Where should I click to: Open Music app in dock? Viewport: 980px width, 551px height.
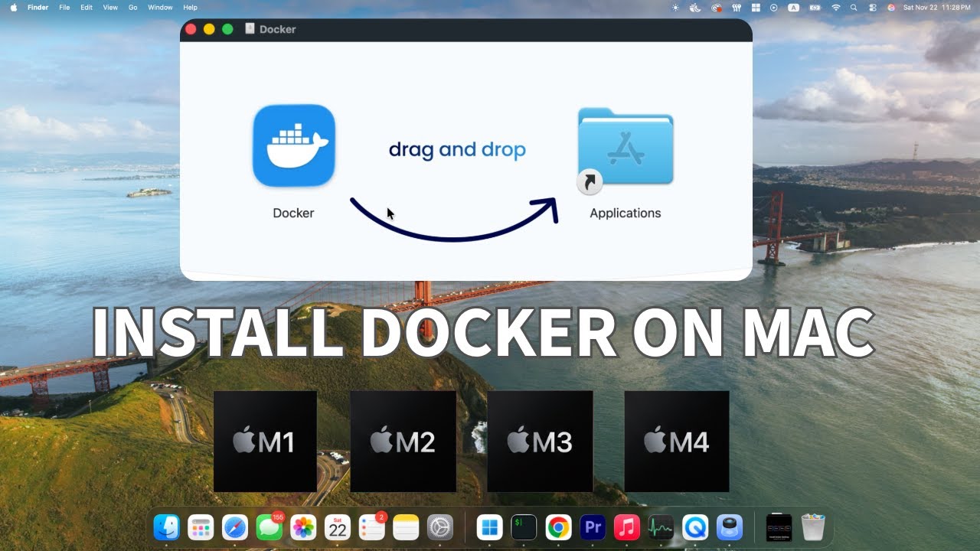tap(627, 527)
